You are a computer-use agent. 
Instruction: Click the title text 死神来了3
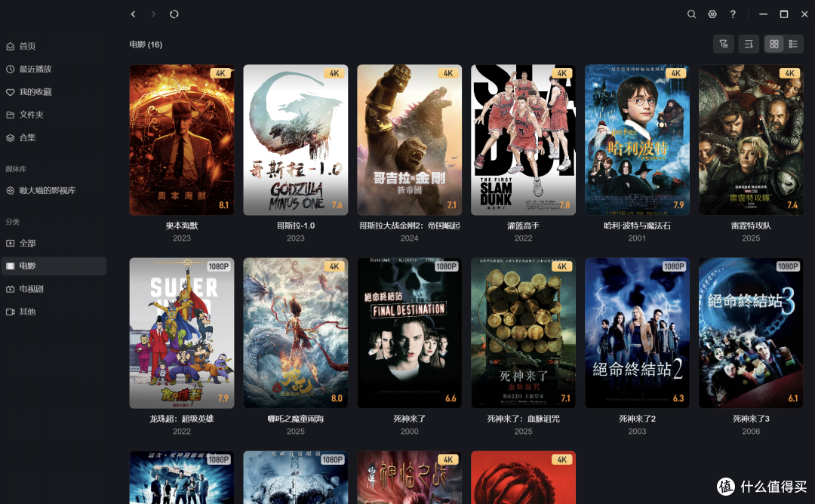751,419
